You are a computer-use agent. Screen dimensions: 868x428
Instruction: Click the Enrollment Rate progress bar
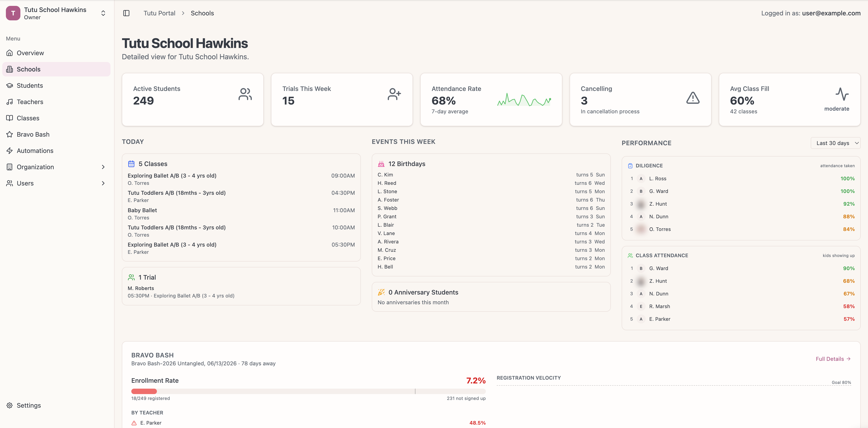[x=308, y=391]
